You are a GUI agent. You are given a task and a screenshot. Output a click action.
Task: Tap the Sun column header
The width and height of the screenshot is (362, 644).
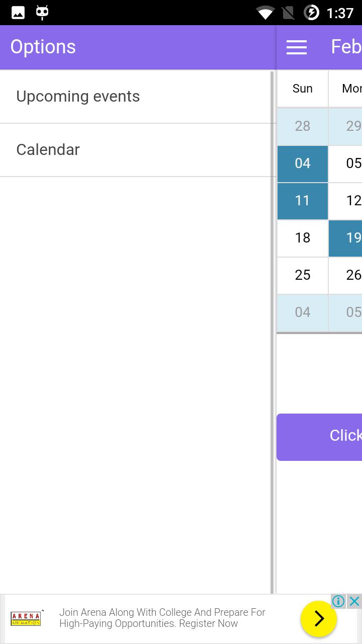[303, 89]
